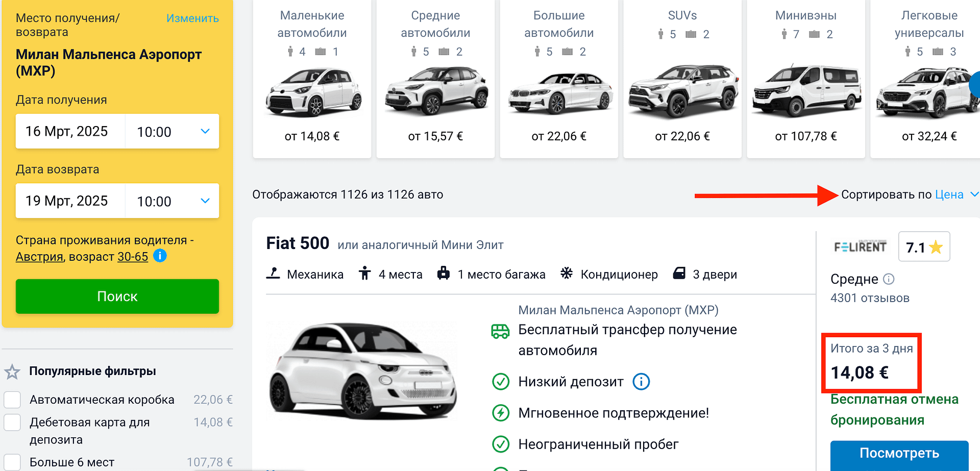Click the yellow rating star icon
The width and height of the screenshot is (980, 471).
(x=936, y=247)
